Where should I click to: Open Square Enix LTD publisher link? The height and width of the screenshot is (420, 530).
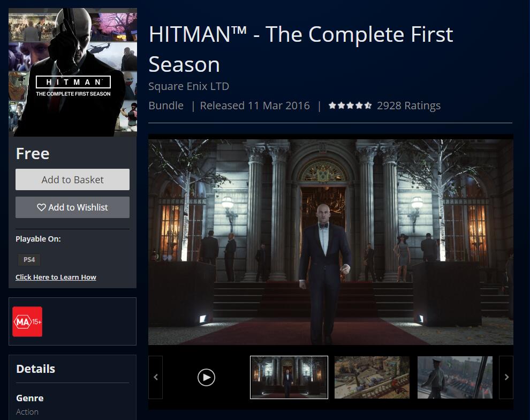[x=188, y=86]
